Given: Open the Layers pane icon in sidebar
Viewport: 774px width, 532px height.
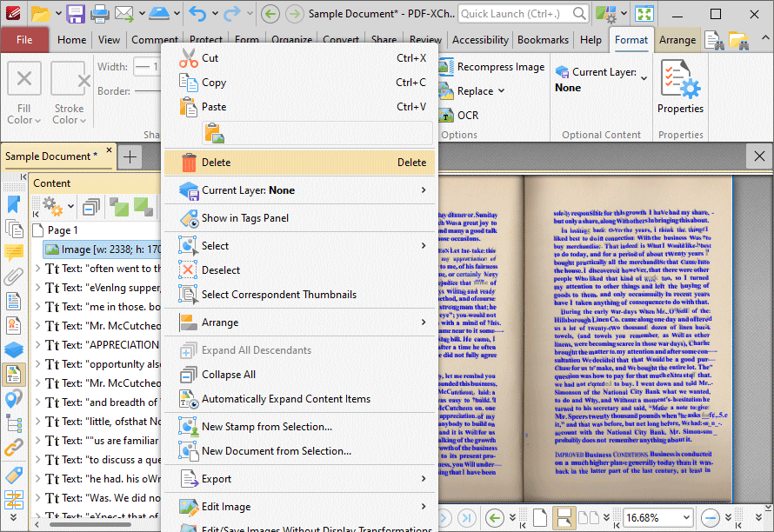Looking at the screenshot, I should coord(13,349).
